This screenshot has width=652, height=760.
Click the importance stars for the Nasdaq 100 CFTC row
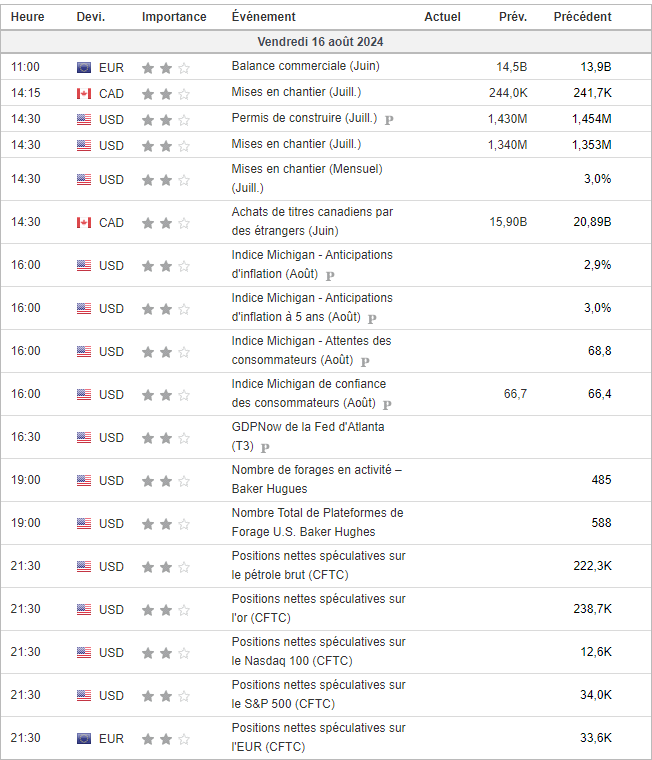click(165, 653)
